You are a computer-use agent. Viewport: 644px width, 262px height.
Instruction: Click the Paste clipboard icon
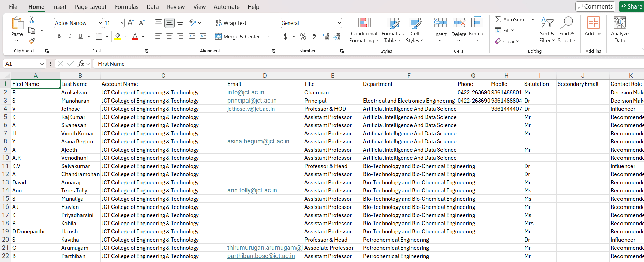17,23
